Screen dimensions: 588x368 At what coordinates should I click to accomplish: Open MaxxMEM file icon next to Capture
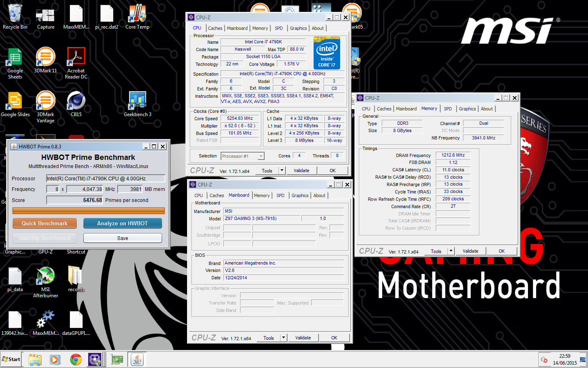76,17
